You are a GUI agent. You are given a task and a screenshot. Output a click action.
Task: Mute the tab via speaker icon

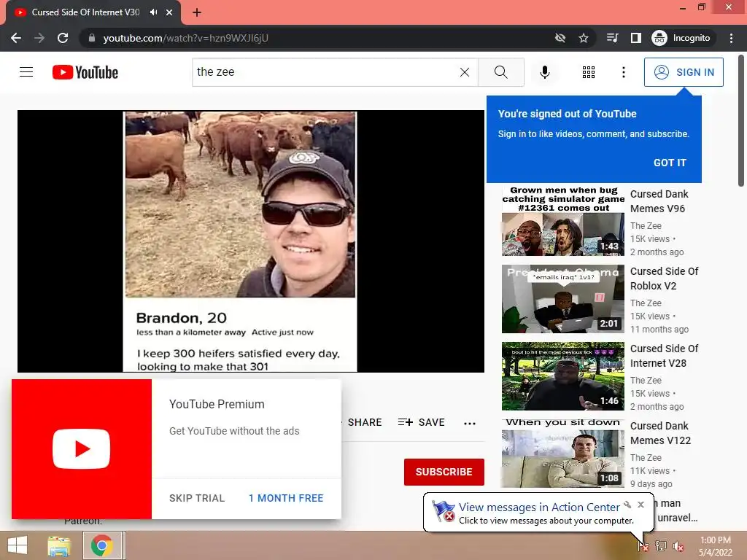(x=153, y=12)
